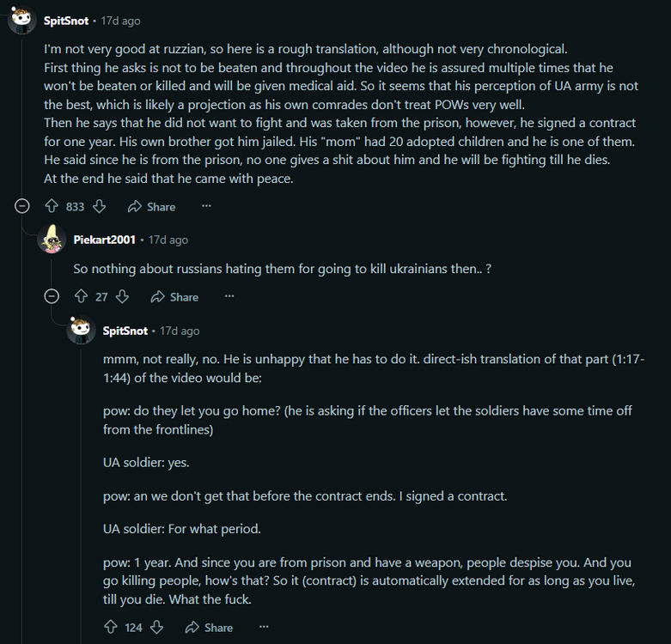Open the 17d ago timestamp on Piekart2001's comment
Viewport: 671px width, 644px height.
click(x=168, y=240)
